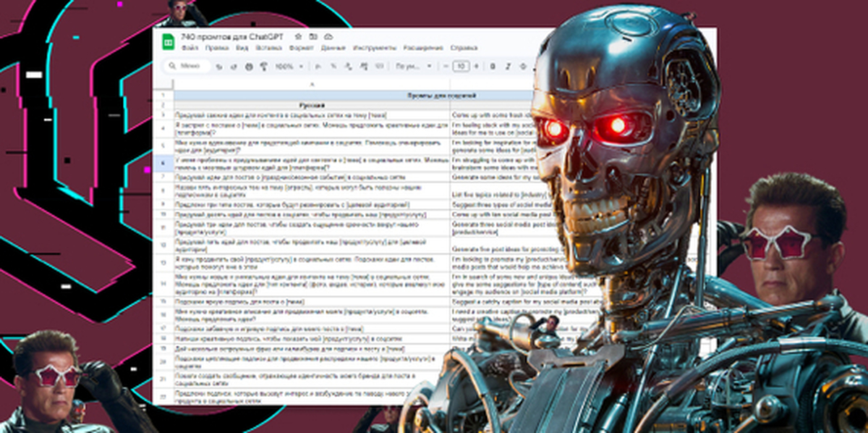Click the Меню search box in the toolbar
The height and width of the screenshot is (433, 868).
187,66
